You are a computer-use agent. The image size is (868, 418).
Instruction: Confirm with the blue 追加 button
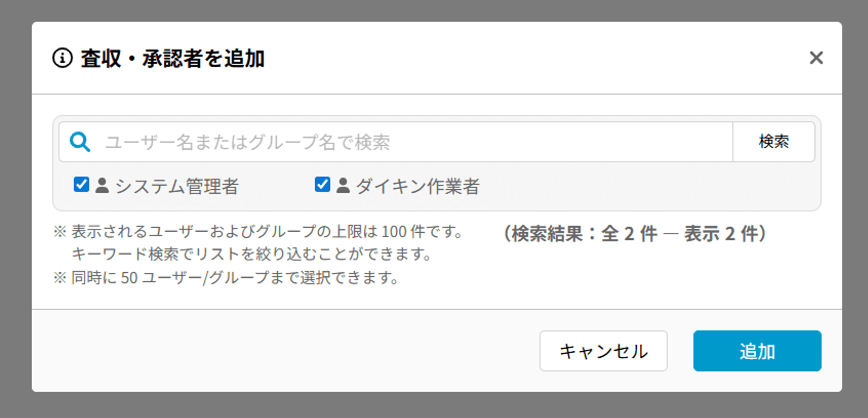coord(757,351)
